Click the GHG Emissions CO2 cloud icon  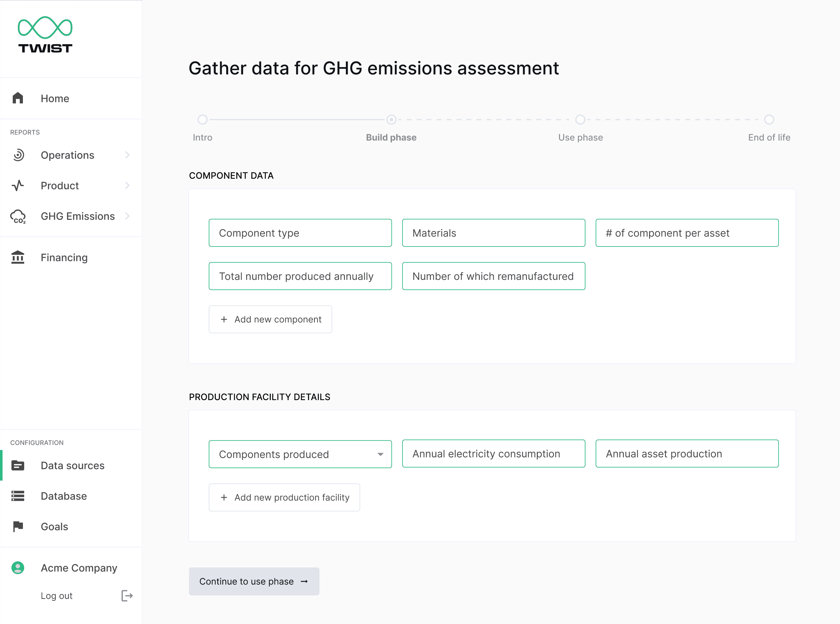18,217
